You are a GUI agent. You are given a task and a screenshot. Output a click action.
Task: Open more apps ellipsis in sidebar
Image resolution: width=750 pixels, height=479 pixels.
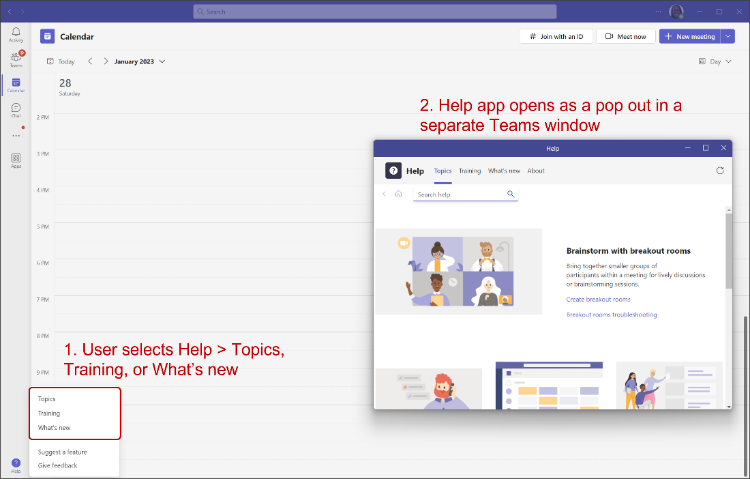(16, 136)
